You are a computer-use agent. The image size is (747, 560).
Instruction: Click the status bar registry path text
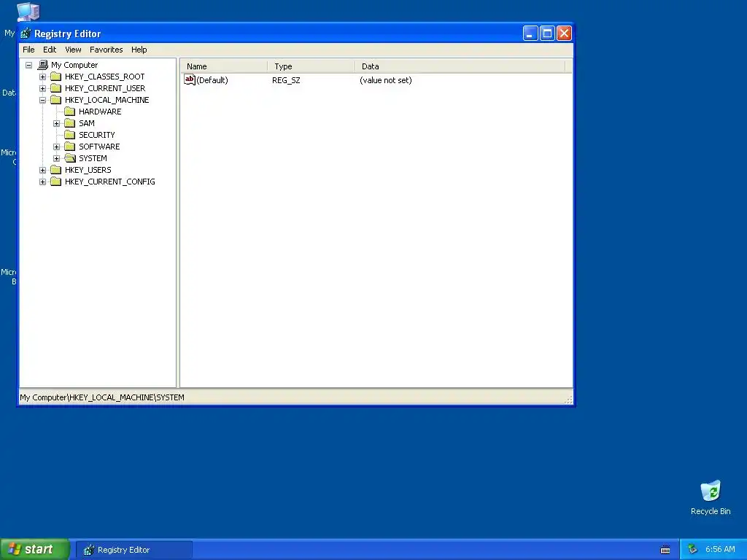click(102, 397)
